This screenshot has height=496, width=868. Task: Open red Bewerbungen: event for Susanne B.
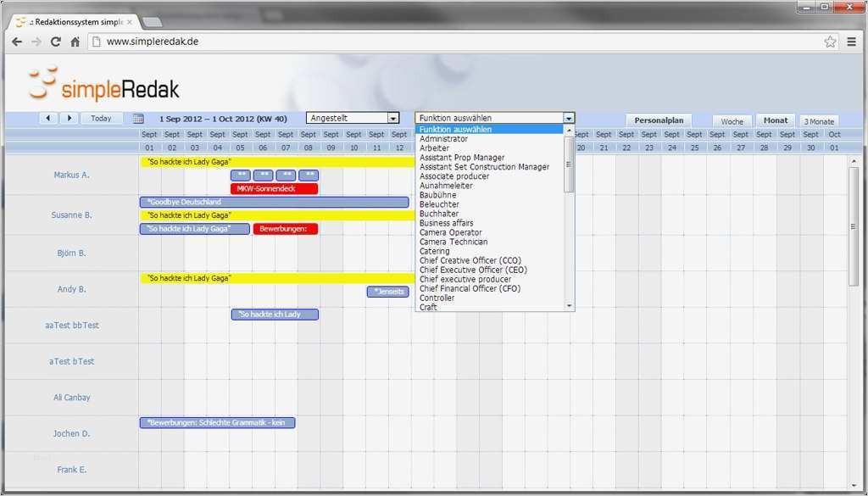pos(286,229)
